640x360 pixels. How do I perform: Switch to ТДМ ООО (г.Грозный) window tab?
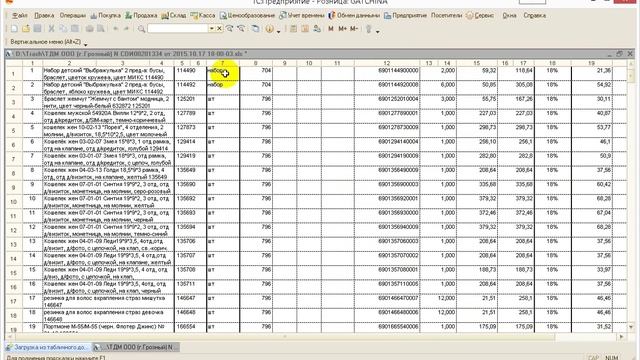pyautogui.click(x=136, y=347)
